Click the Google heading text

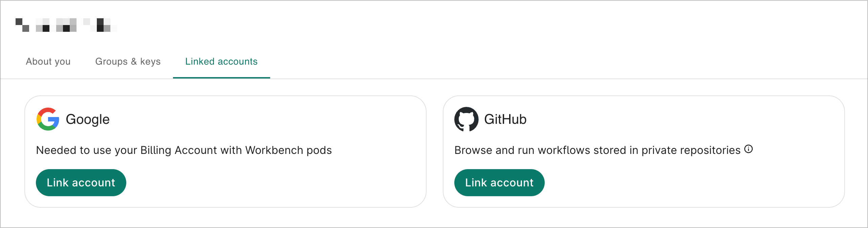(88, 119)
